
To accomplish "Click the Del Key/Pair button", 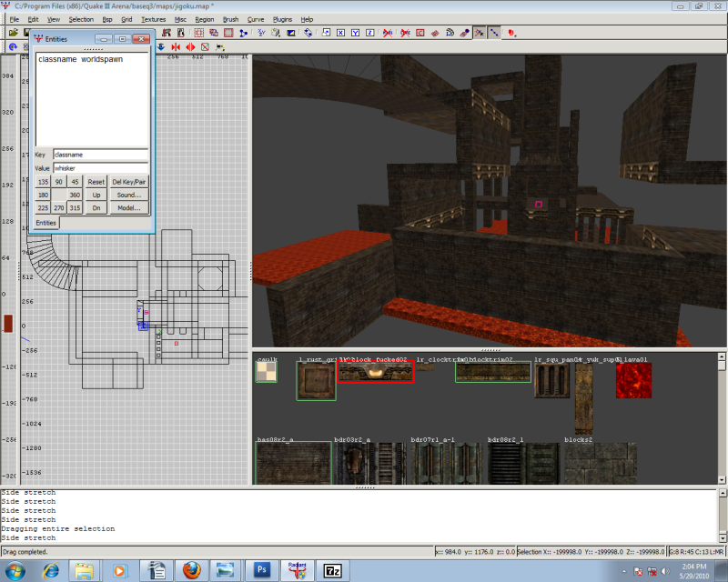I will coord(129,182).
